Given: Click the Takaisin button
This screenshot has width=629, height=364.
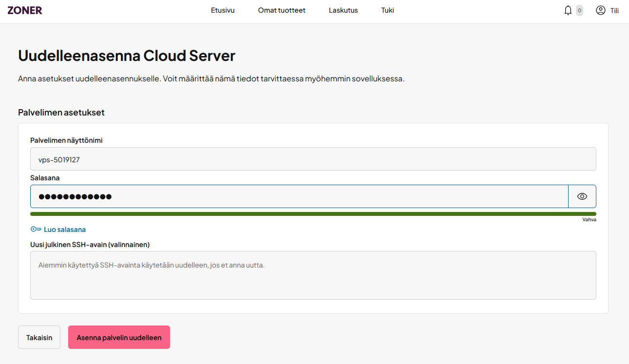Looking at the screenshot, I should (x=39, y=337).
